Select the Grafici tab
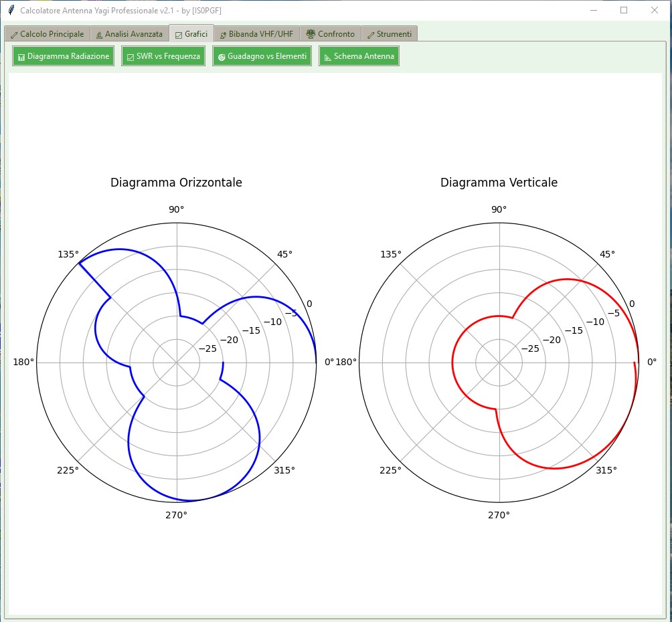Image resolution: width=672 pixels, height=622 pixels. (191, 33)
